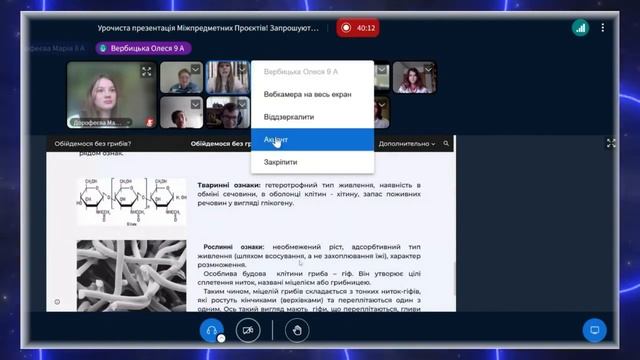Click the search icon in document toolbar
Viewport: 640px width, 360px height.
click(x=446, y=144)
